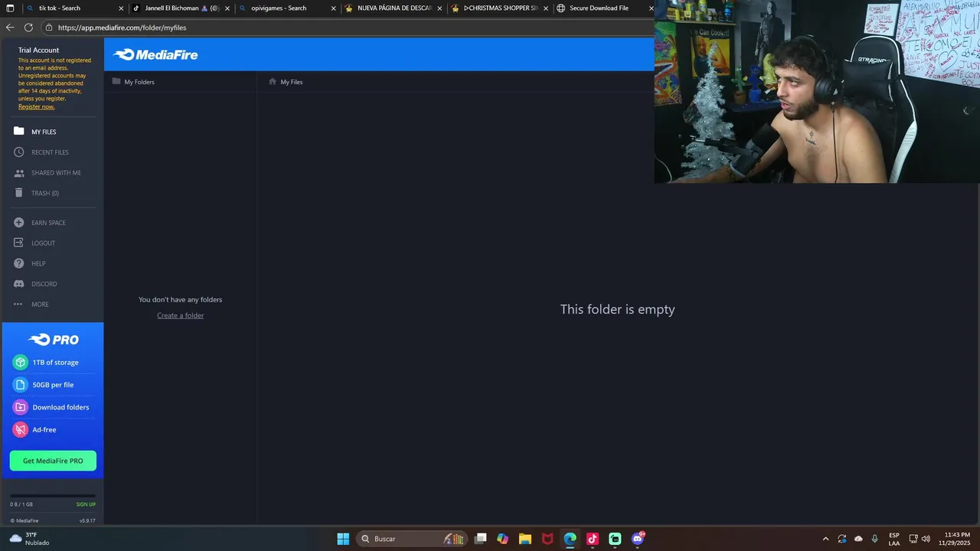Viewport: 980px width, 551px height.
Task: Click the browser refresh button
Action: pos(28,28)
